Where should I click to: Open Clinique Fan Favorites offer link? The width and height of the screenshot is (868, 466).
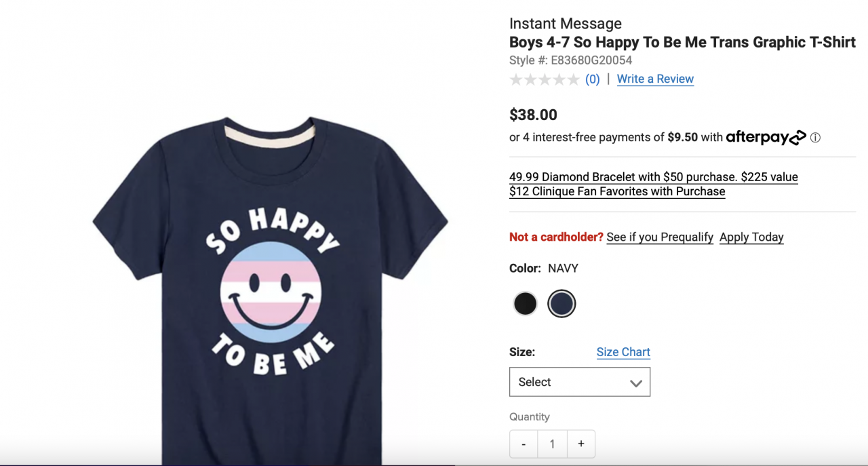[x=617, y=191]
